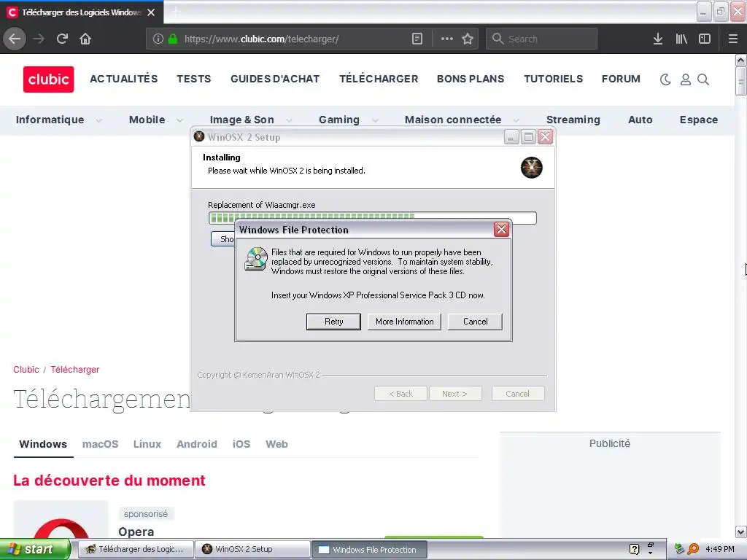Open TÉLÉCHARGER menu item
This screenshot has height=560, width=747.
click(x=379, y=79)
